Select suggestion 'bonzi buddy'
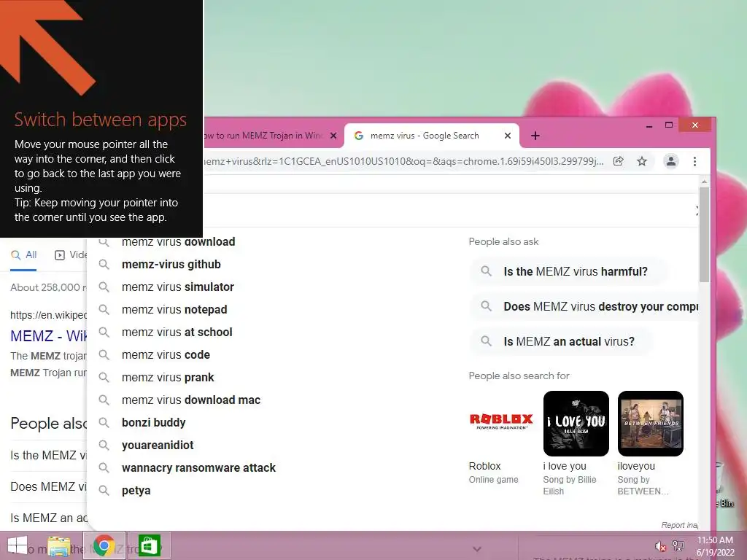 pyautogui.click(x=153, y=422)
